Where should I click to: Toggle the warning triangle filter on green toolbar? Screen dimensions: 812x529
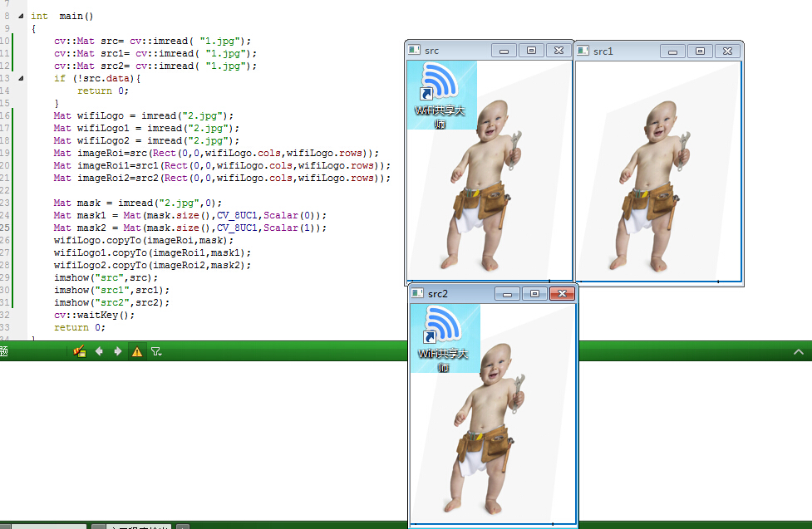[137, 351]
